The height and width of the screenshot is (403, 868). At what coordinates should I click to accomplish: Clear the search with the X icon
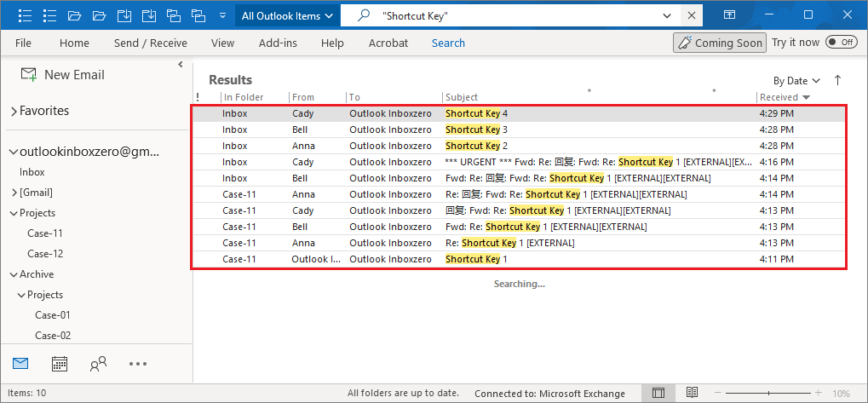[x=692, y=15]
